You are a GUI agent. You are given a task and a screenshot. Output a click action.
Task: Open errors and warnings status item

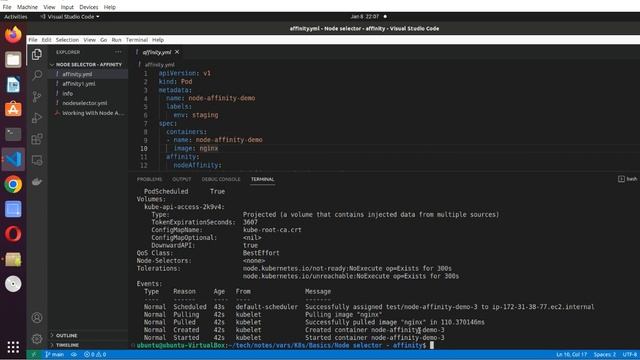(95, 355)
